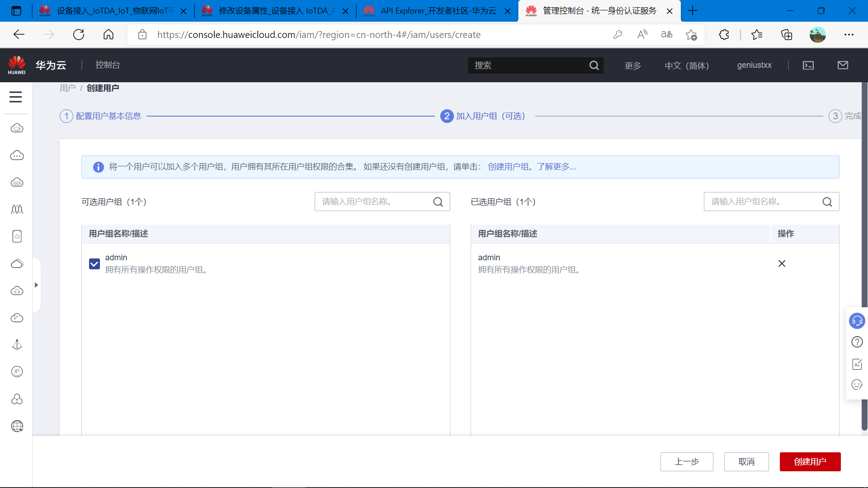Viewport: 868px width, 488px height.
Task: Open the CloudShell terminal icon
Action: pos(808,66)
